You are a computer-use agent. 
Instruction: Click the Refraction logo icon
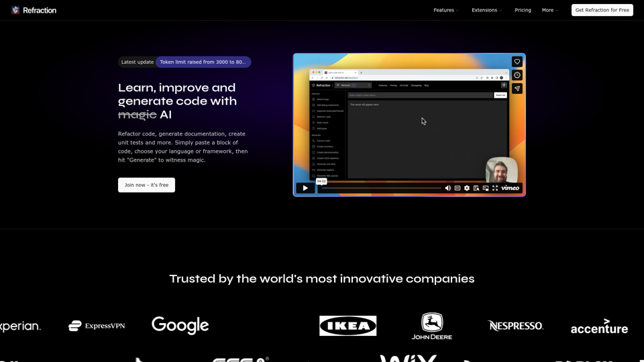click(15, 10)
